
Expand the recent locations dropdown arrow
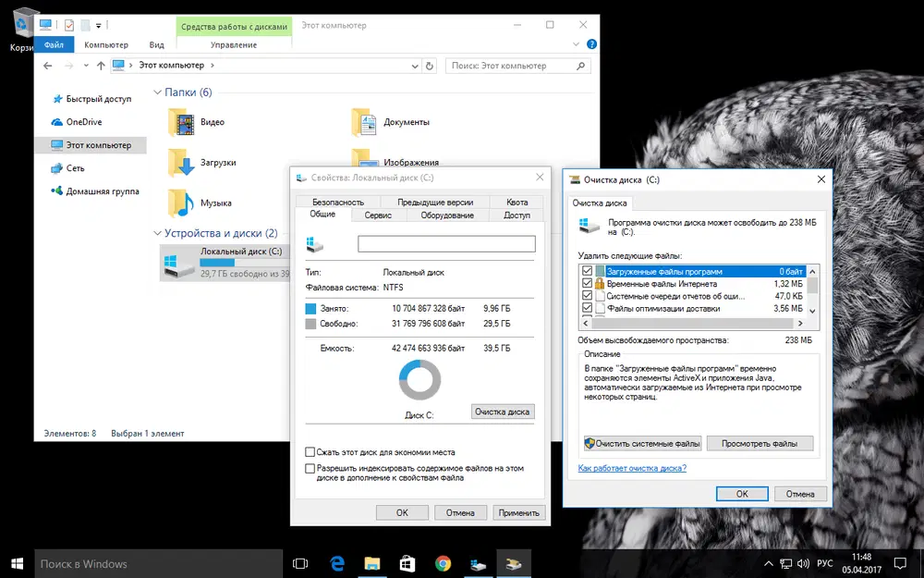point(86,66)
